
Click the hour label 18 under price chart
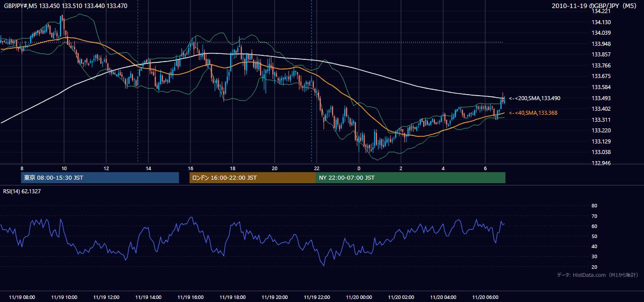[232, 168]
